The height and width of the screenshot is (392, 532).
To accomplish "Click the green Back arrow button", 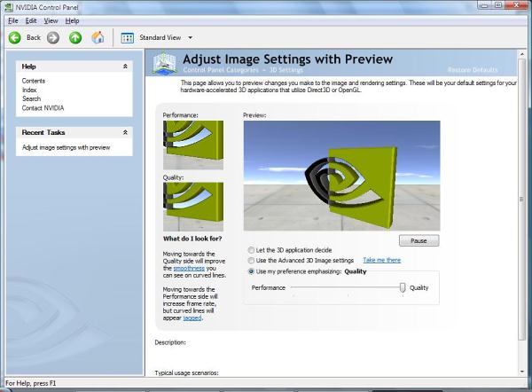I will click(15, 37).
